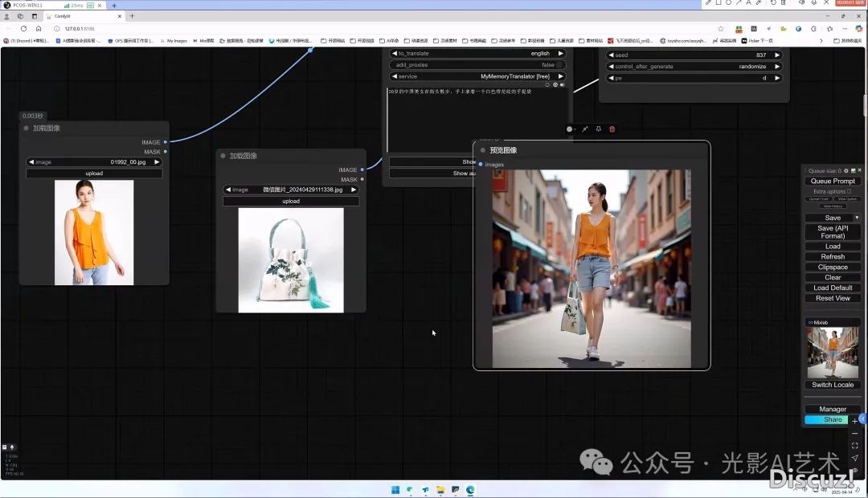Click the bypass icon in node toolbar
868x498 pixels.
pos(584,129)
